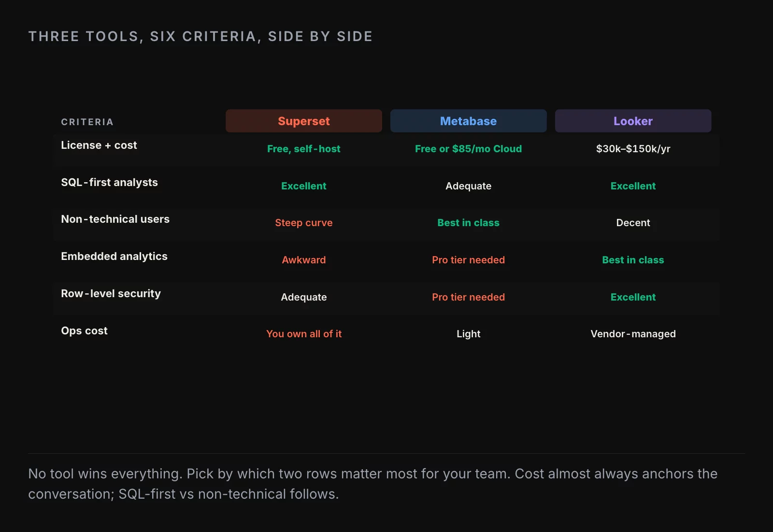Click the 'License + cost' row label
The height and width of the screenshot is (532, 773).
pos(99,145)
